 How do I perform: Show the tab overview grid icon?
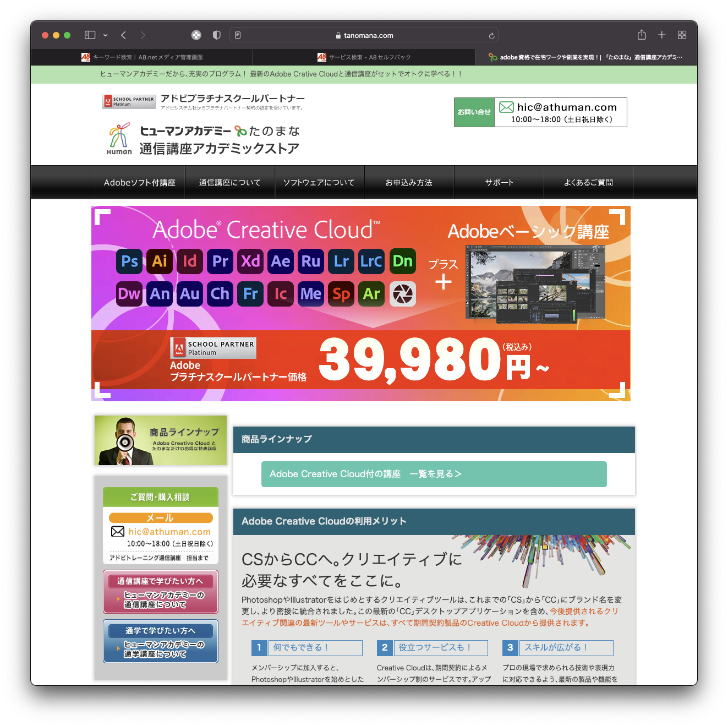click(x=682, y=35)
